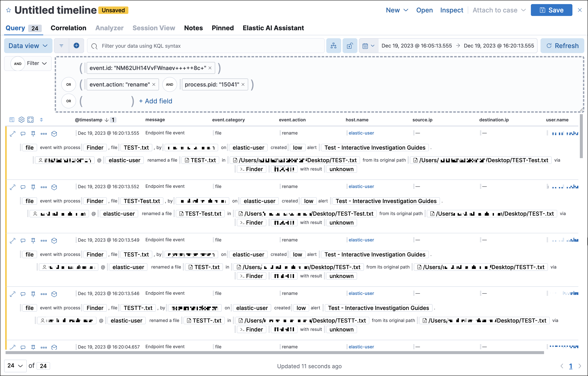The height and width of the screenshot is (376, 588).
Task: Toggle the AND badge beside Filter dropdown
Action: click(x=18, y=63)
